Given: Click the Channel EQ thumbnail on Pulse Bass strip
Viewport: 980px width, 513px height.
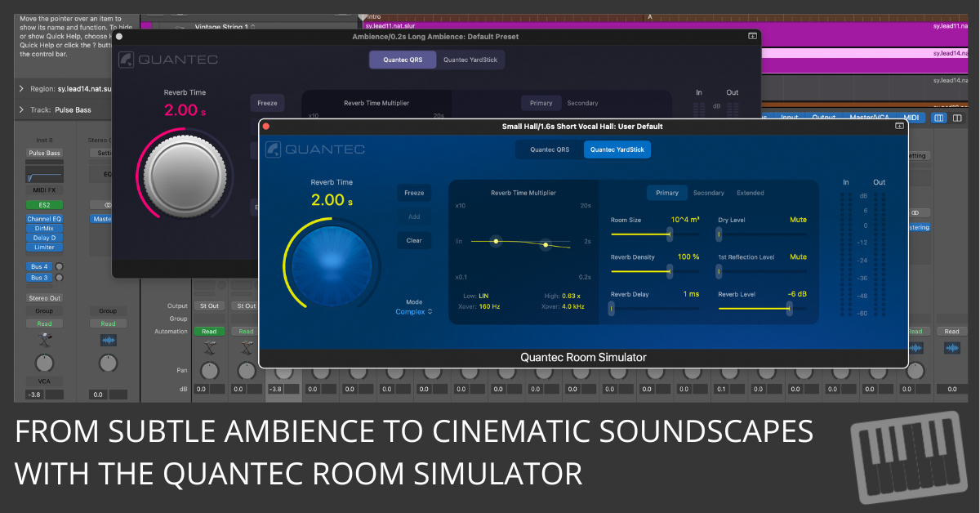Looking at the screenshot, I should (x=44, y=174).
